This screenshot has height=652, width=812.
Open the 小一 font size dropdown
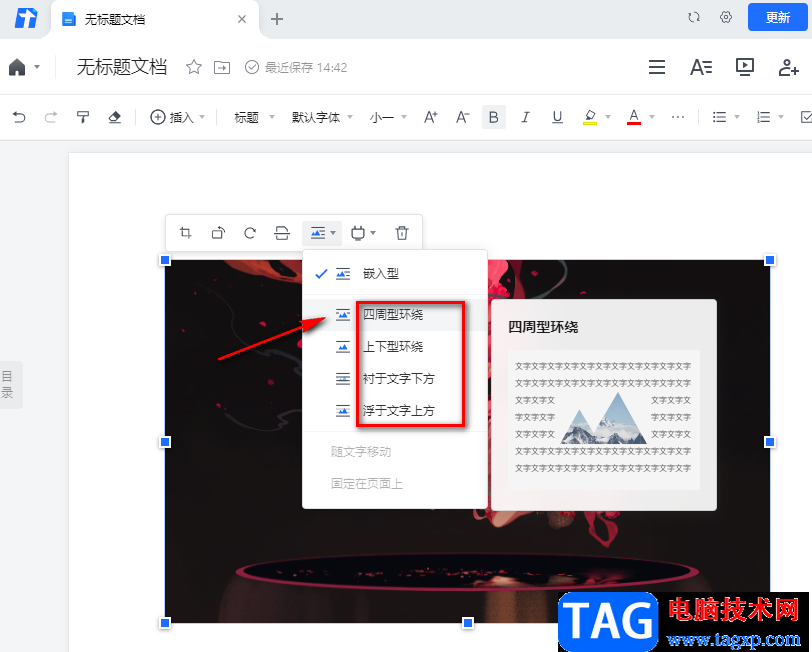[388, 118]
